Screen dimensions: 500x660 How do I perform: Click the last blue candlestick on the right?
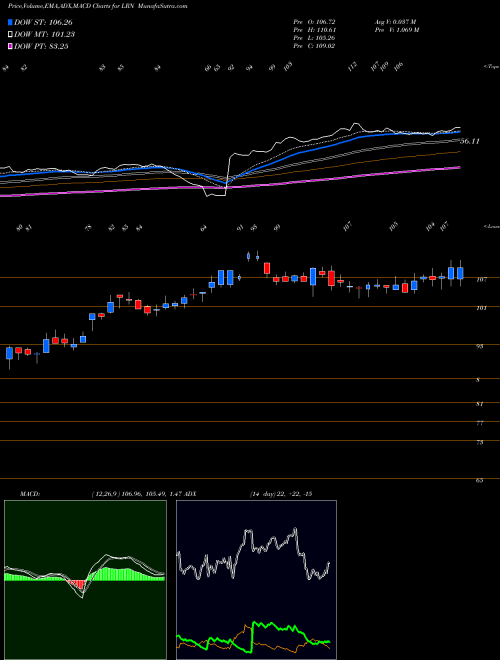click(x=460, y=273)
